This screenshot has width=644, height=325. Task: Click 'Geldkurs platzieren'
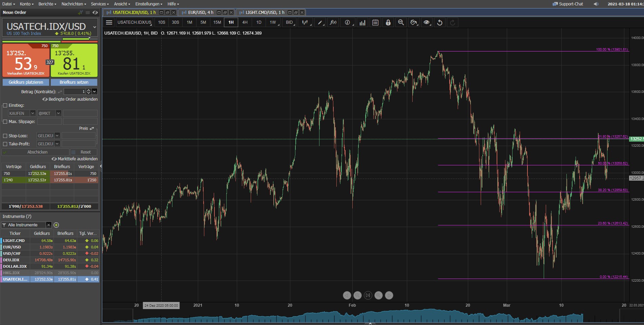click(26, 82)
